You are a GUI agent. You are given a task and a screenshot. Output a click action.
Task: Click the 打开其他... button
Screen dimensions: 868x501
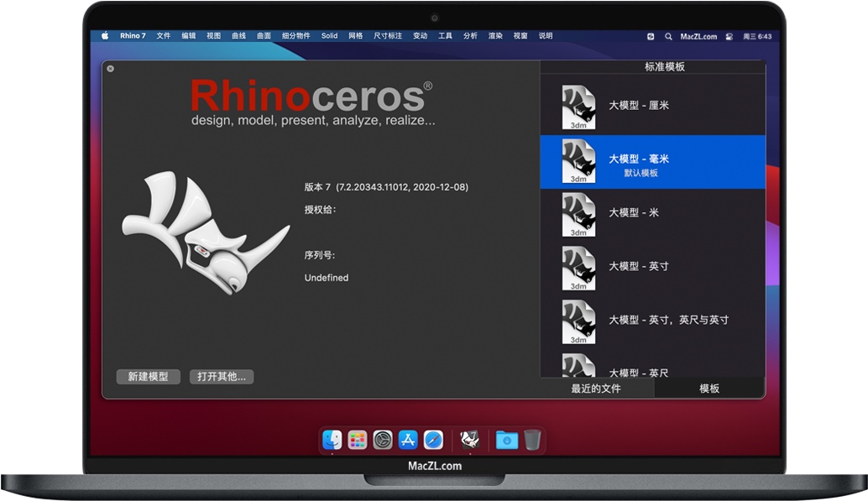[222, 377]
